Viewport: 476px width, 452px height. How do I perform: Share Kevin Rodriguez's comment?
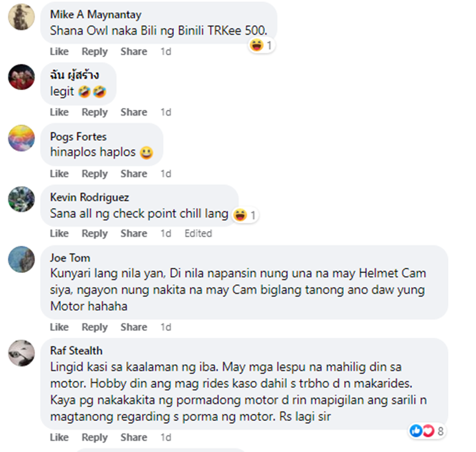coord(134,234)
